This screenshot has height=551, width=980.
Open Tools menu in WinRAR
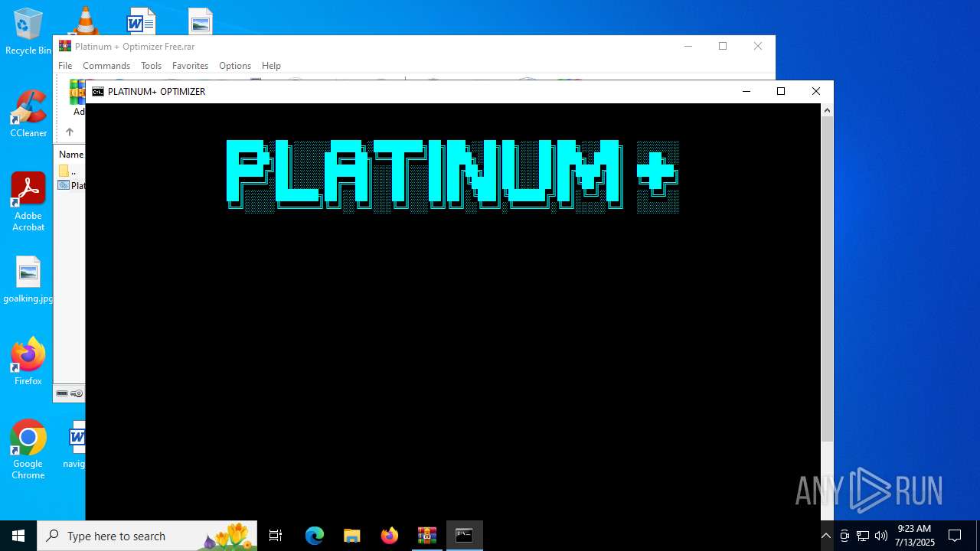coord(151,66)
